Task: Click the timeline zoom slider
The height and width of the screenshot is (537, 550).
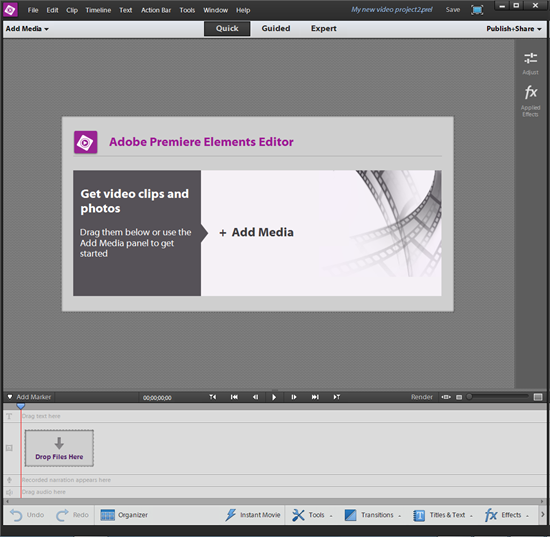Action: (498, 397)
